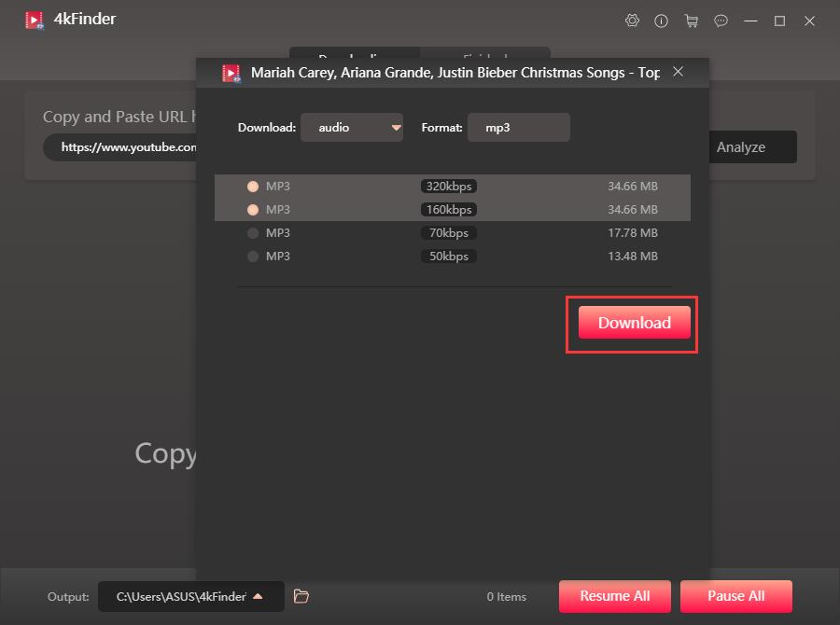Click the YouTube URL input field

pyautogui.click(x=120, y=147)
